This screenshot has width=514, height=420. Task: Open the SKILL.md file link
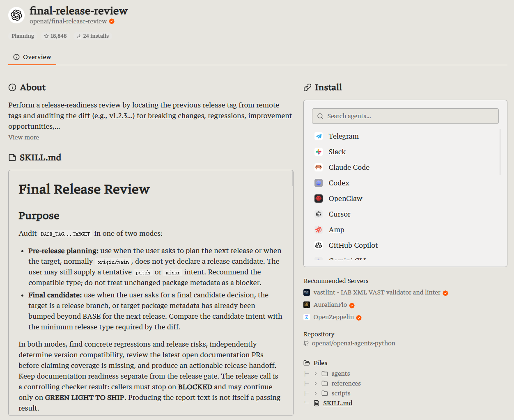(x=338, y=403)
